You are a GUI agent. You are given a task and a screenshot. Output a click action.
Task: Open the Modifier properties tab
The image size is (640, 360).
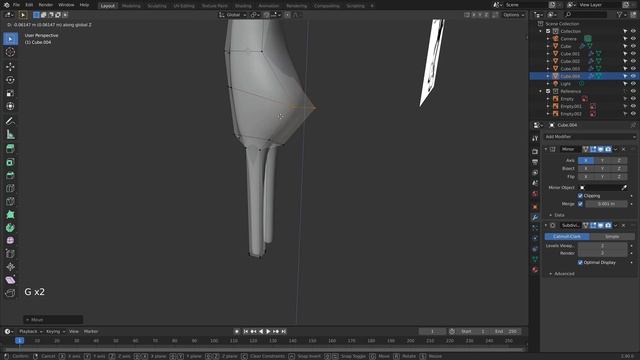pyautogui.click(x=535, y=218)
